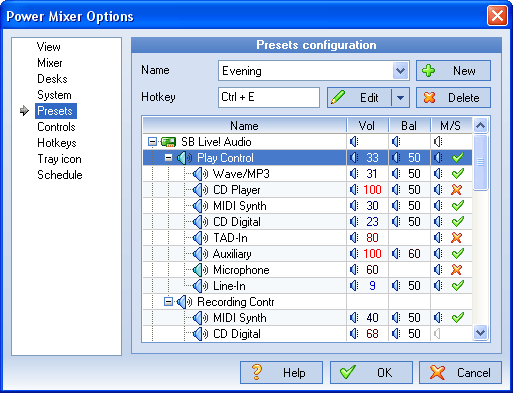
Task: Click the volume icon in CD Player row
Action: (x=354, y=190)
